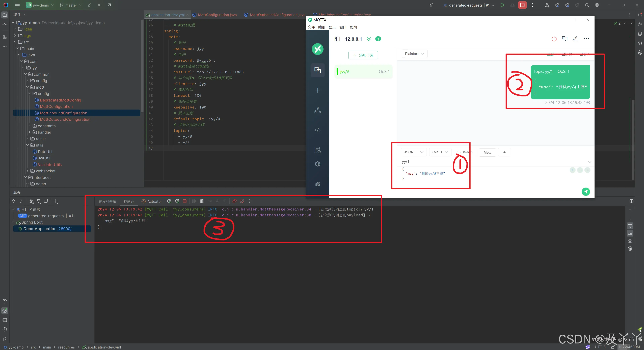Image resolution: width=644 pixels, height=350 pixels.
Task: Click the green send message button
Action: click(585, 191)
